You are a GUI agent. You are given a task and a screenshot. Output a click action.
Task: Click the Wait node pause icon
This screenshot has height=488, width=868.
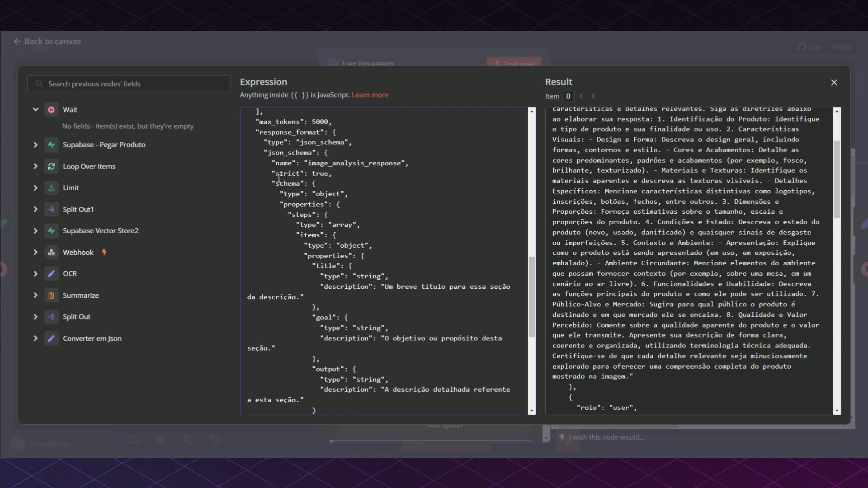coord(52,110)
